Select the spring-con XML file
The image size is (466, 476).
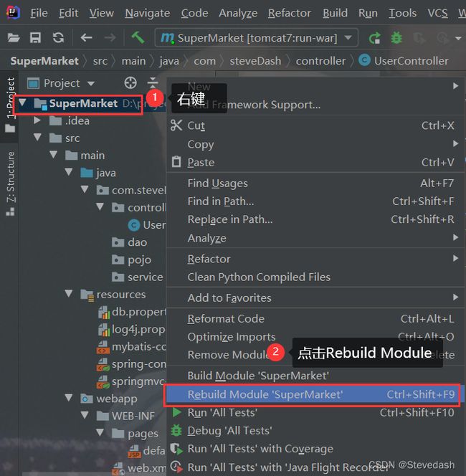(132, 364)
